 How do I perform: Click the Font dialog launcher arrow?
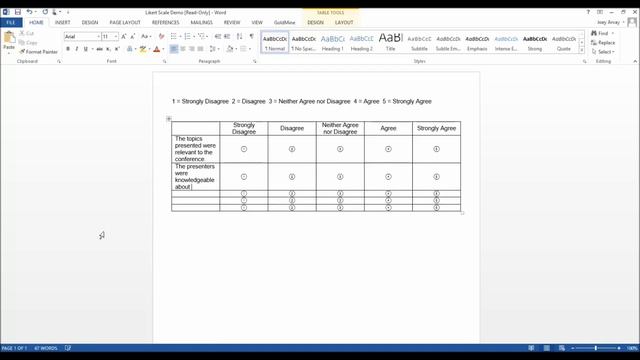164,61
